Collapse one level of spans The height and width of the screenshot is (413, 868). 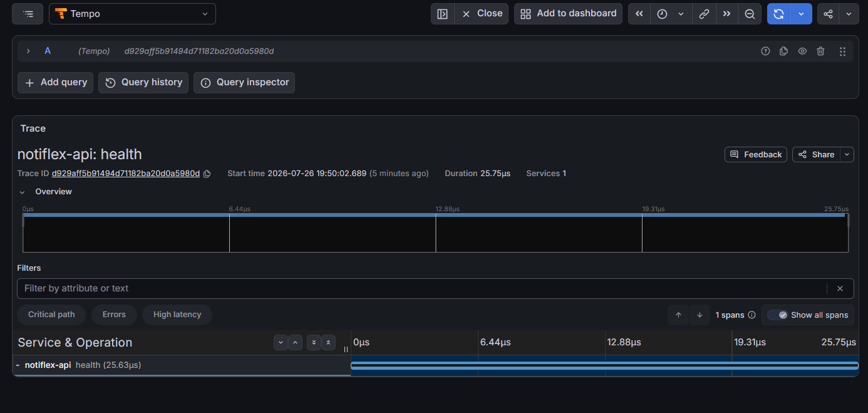coord(296,343)
